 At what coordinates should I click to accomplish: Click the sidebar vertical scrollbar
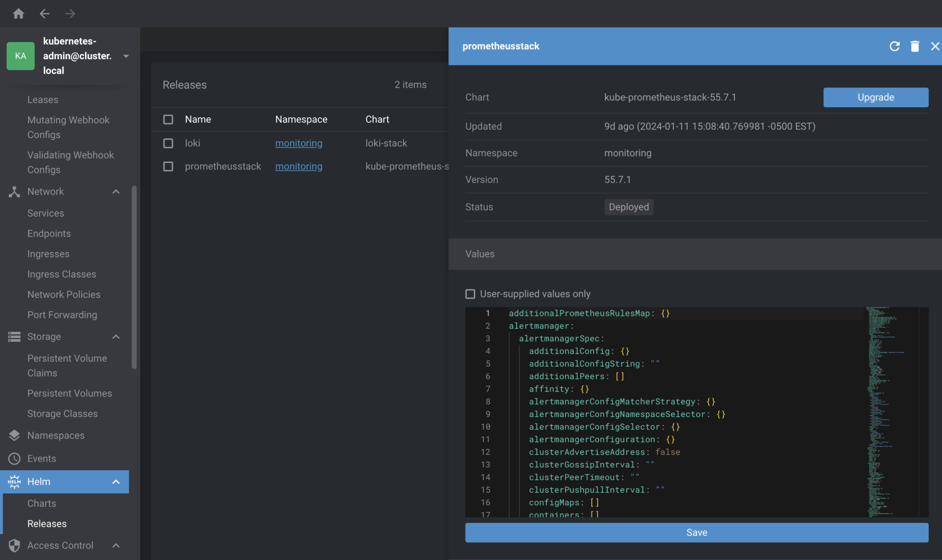click(x=134, y=276)
